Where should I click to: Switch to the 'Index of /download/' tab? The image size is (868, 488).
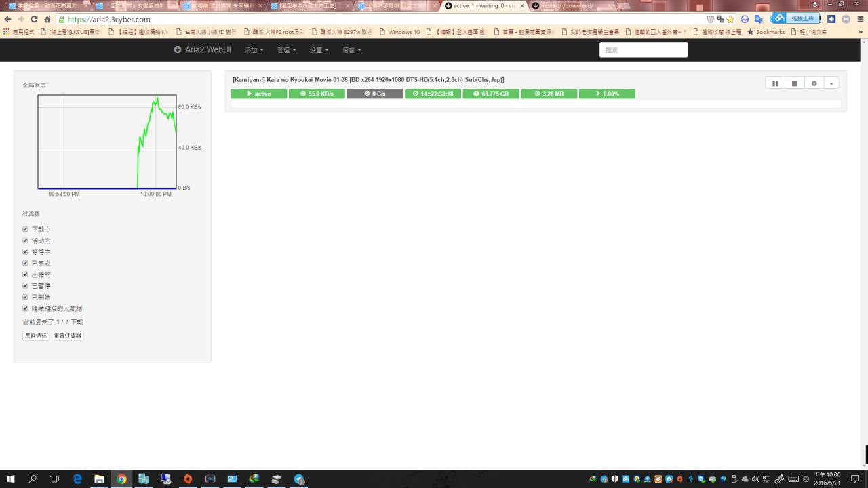tap(571, 5)
